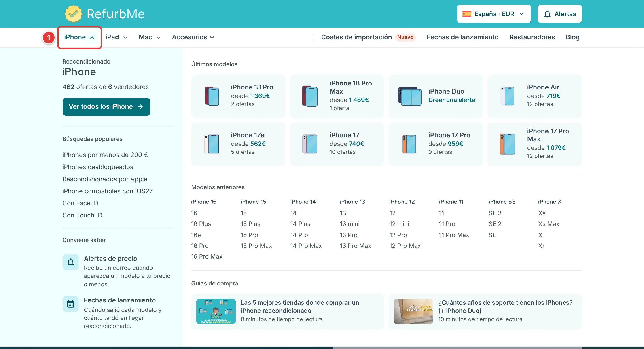Open Reacondicionados por Apple link
This screenshot has width=644, height=349.
point(105,179)
